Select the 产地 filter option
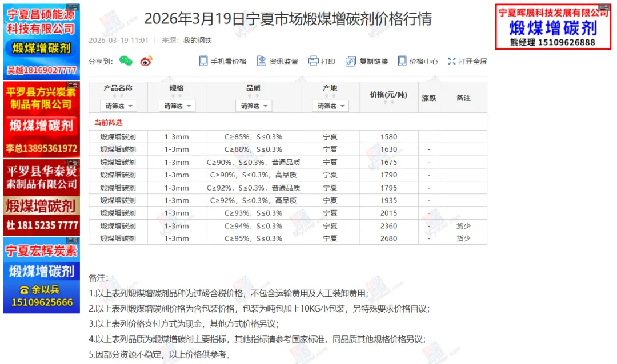Screen dimensions: 617x364 point(329,106)
